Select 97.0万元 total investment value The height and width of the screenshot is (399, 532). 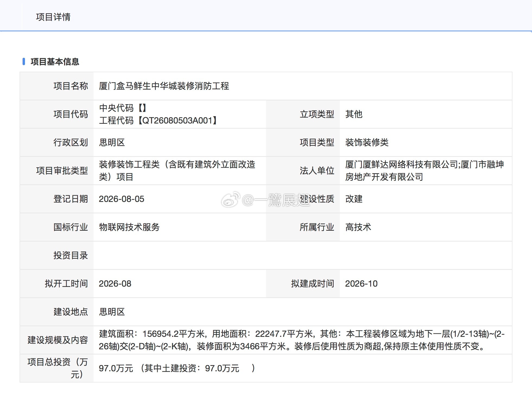(x=116, y=368)
